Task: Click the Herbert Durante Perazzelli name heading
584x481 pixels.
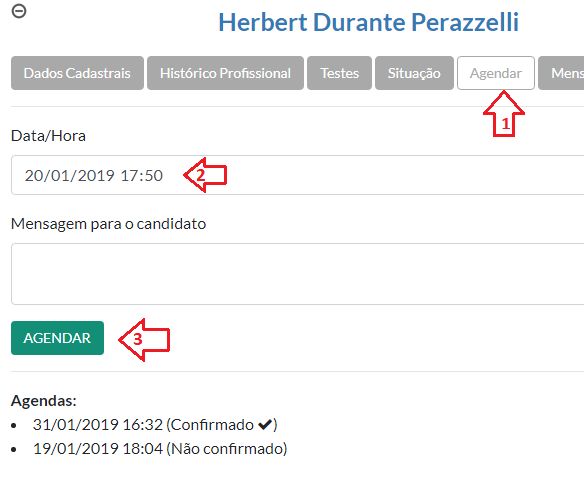Action: point(368,22)
